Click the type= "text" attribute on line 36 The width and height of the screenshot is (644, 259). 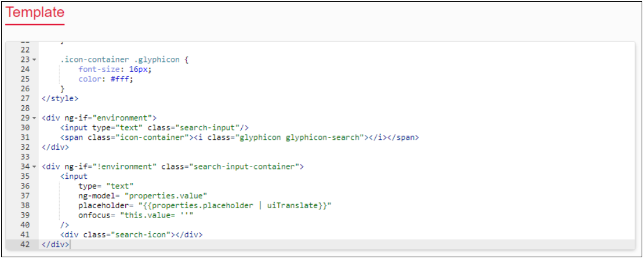point(106,187)
